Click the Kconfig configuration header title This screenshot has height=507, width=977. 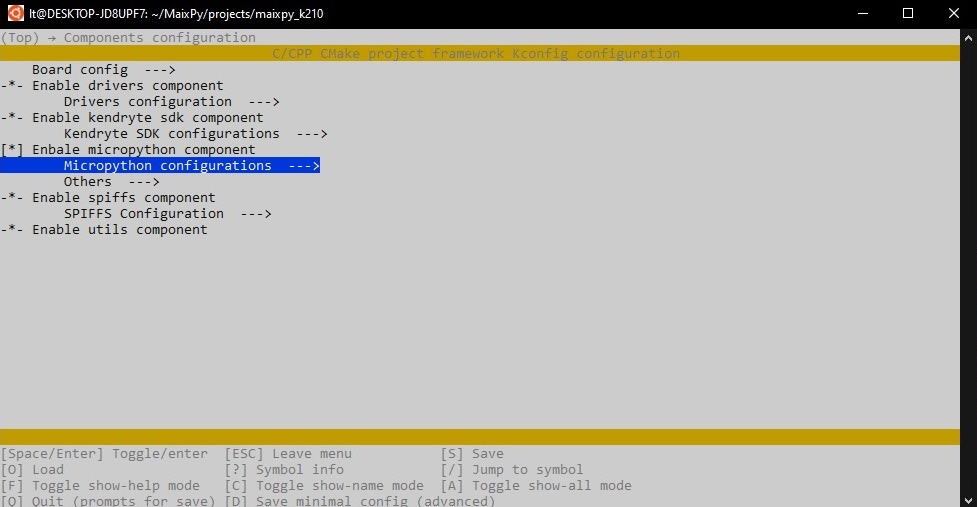pos(476,54)
